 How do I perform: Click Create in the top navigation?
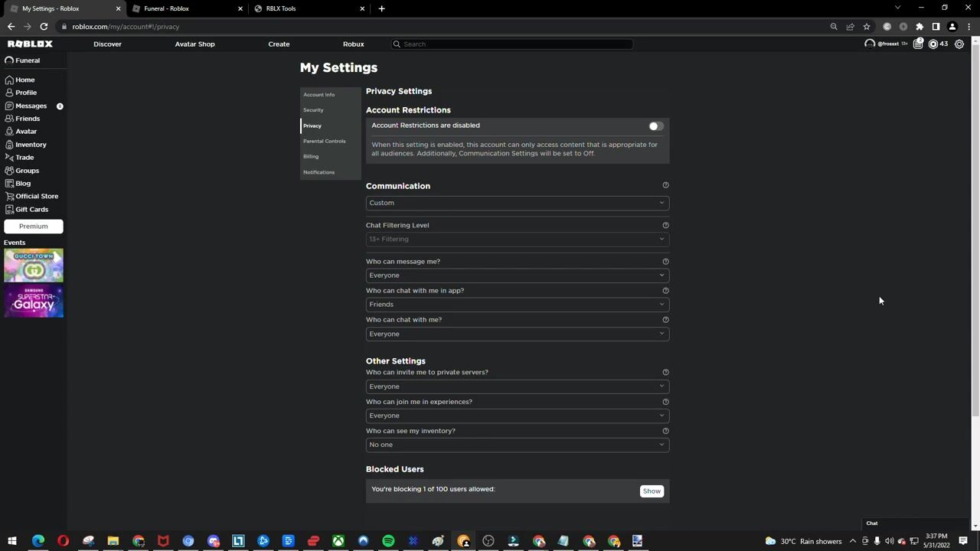[279, 44]
